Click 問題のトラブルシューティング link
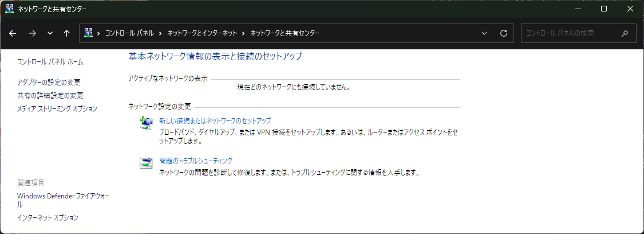This screenshot has height=234, width=644. coord(196,161)
